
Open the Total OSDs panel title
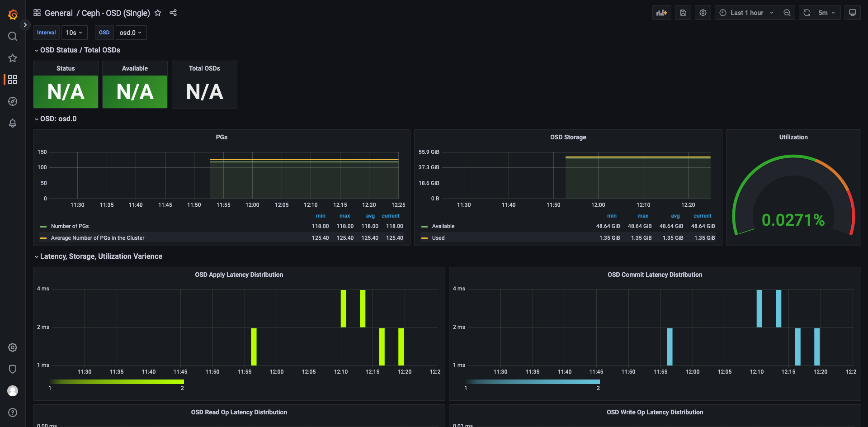click(204, 68)
